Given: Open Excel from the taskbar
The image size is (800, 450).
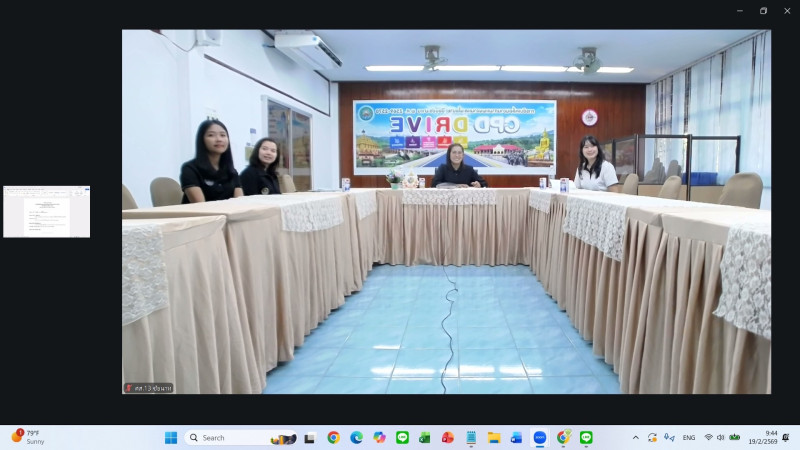Looking at the screenshot, I should pos(425,437).
